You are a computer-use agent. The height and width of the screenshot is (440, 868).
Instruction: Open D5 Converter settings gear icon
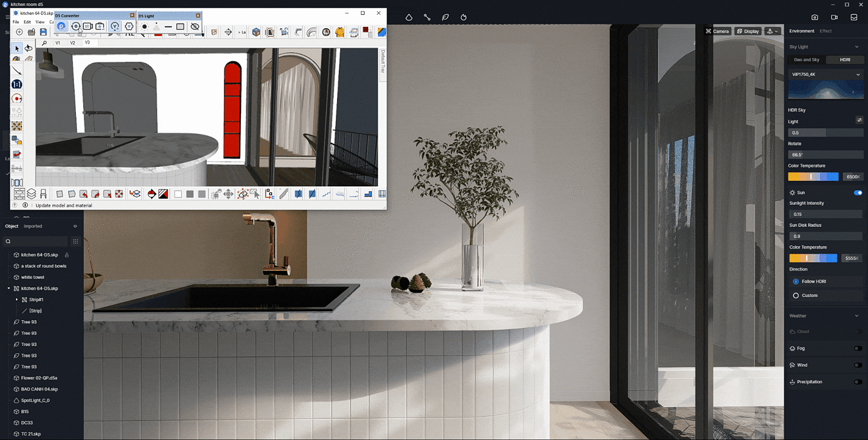coord(129,26)
